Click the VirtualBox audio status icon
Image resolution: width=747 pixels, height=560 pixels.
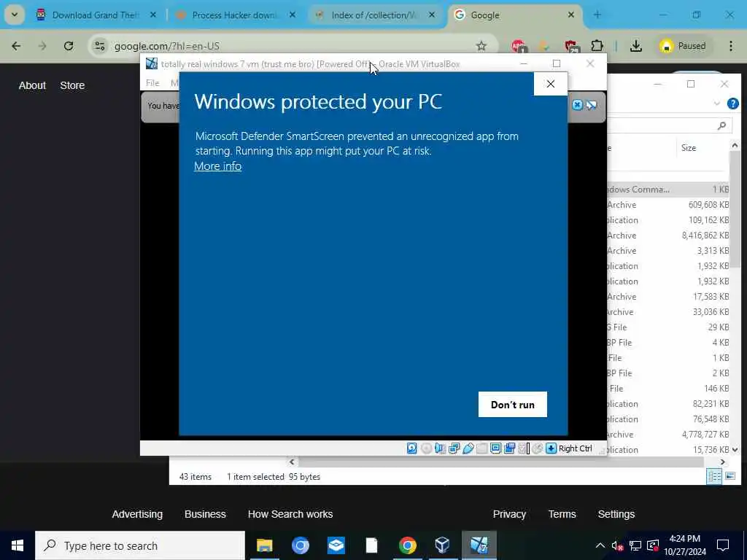tap(440, 448)
